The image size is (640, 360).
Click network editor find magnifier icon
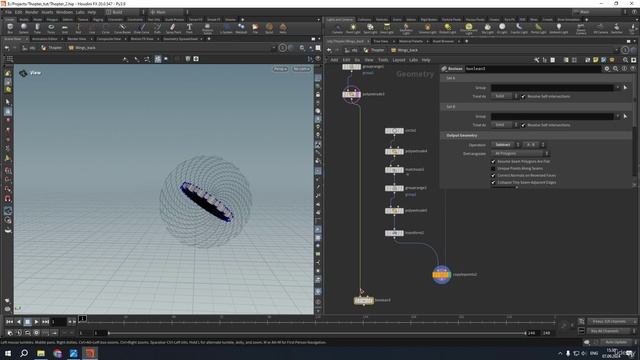[625, 60]
